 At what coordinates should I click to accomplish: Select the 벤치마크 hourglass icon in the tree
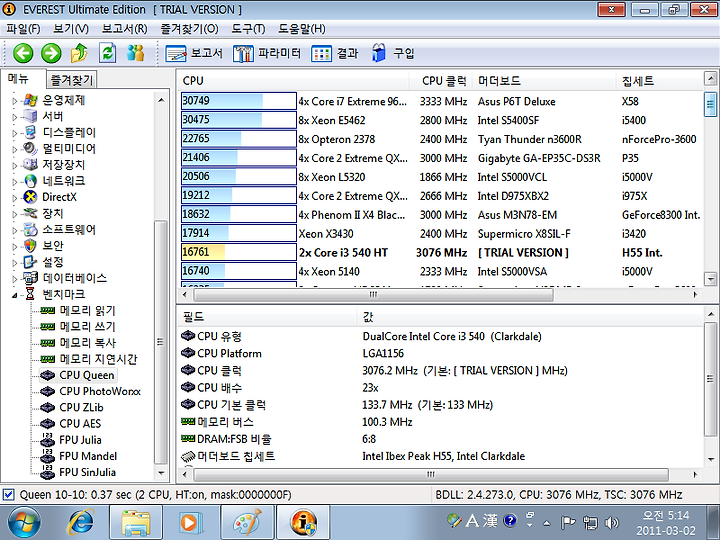30,294
